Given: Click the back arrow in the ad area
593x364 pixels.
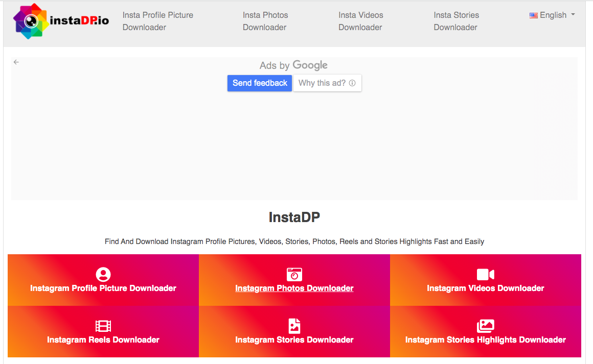Looking at the screenshot, I should click(16, 62).
